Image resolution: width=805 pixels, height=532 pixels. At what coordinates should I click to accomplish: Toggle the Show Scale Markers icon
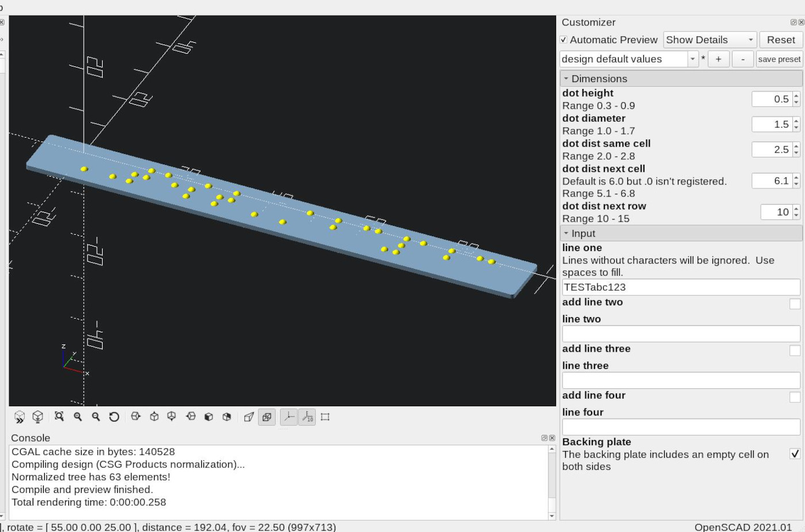click(307, 417)
